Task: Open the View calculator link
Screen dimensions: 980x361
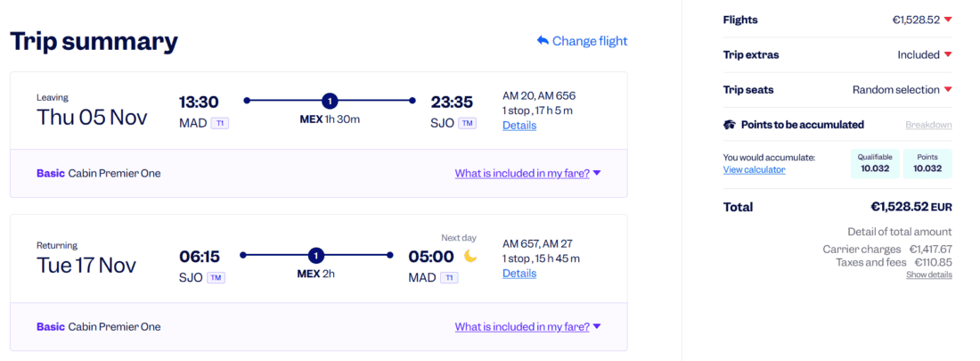Action: point(754,169)
